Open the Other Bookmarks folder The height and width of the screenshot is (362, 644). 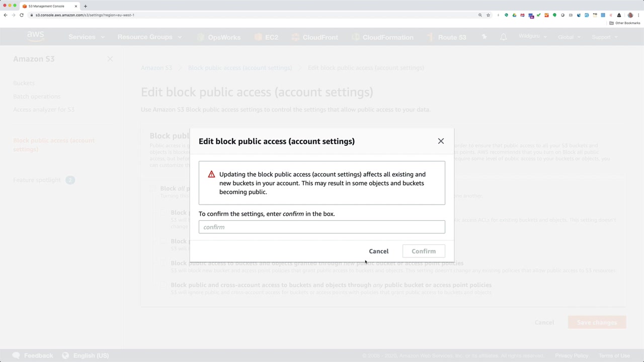[x=625, y=23]
